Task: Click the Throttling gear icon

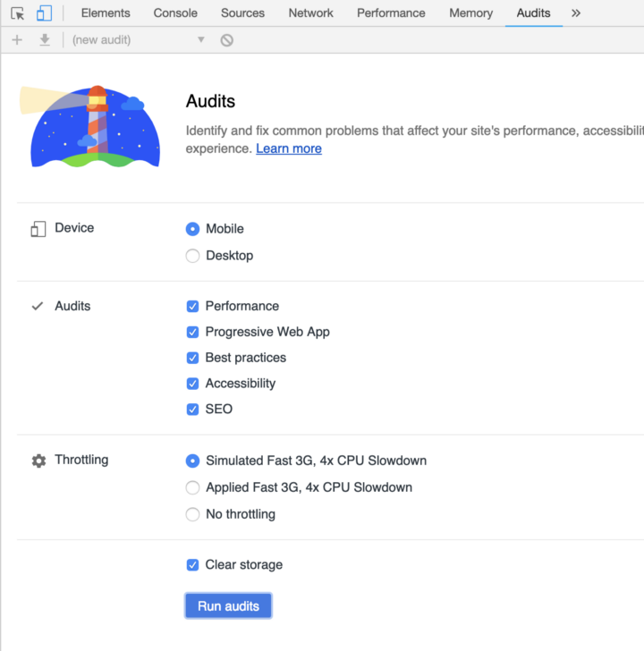Action: pos(38,461)
